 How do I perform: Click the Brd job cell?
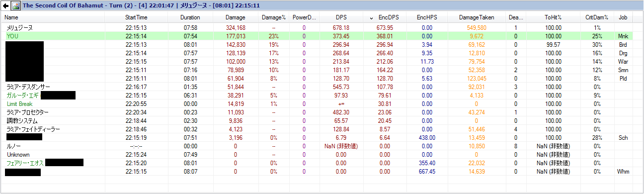pyautogui.click(x=623, y=44)
